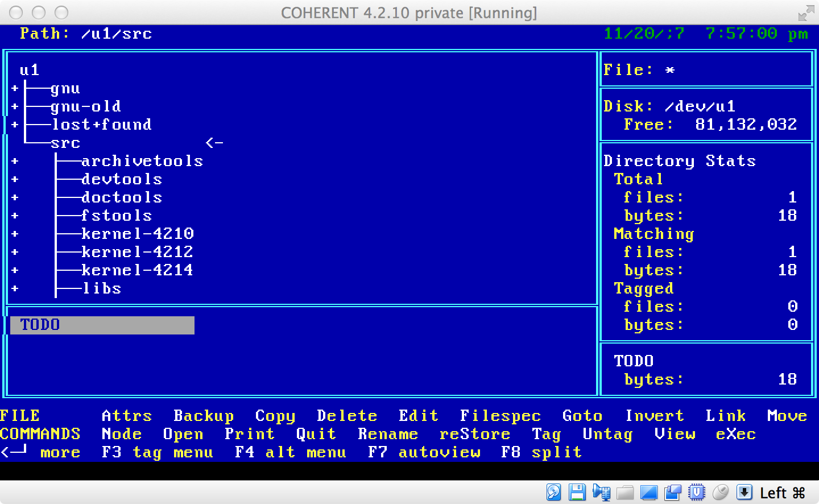Choose the Delete file command
Screen dimensions: 819x504
tap(347, 416)
